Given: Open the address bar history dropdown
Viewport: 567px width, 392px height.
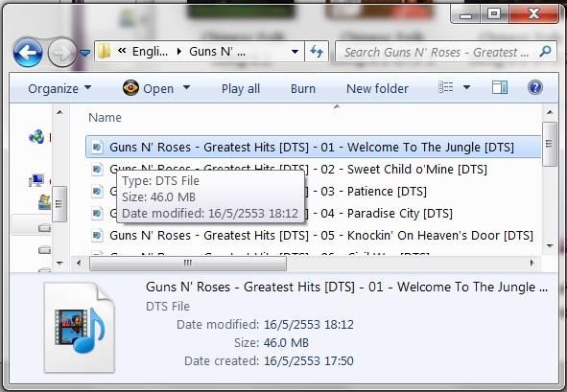Looking at the screenshot, I should pyautogui.click(x=295, y=52).
